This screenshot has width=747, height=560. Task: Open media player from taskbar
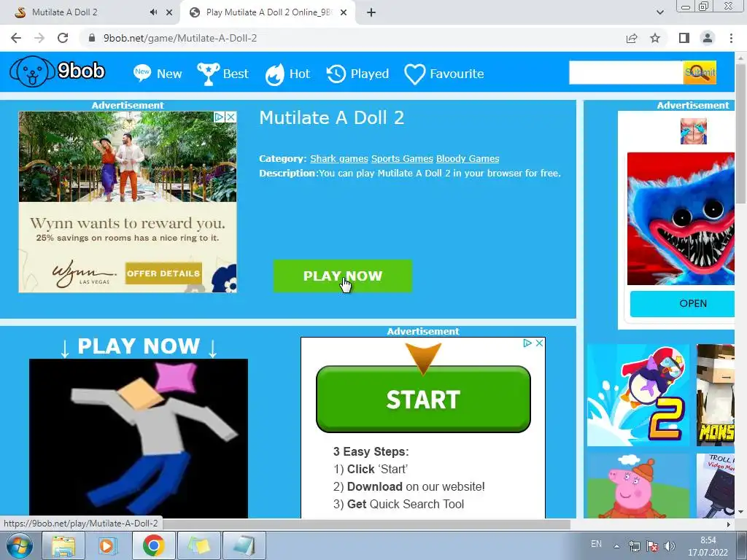[x=108, y=545]
